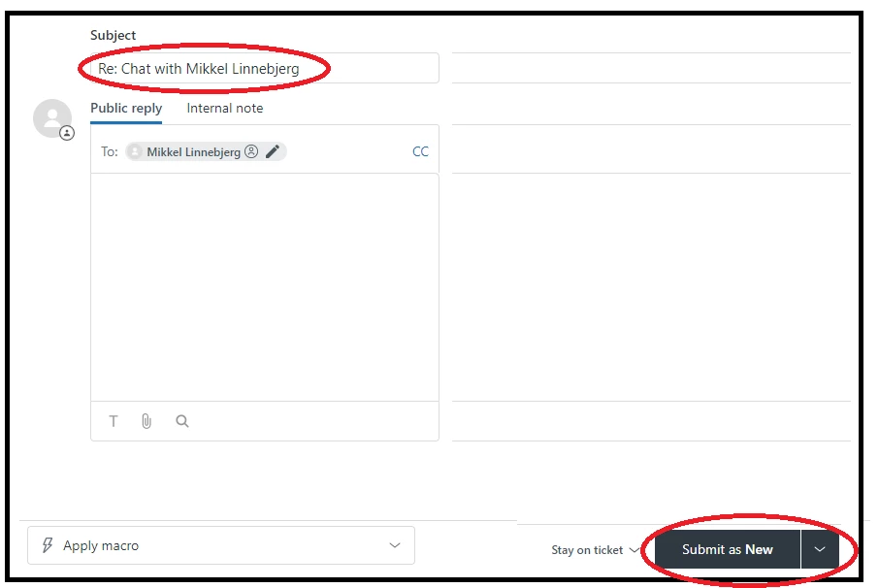Viewport: 879px width, 588px height.
Task: Expand the Apply macro chevron
Action: [395, 545]
